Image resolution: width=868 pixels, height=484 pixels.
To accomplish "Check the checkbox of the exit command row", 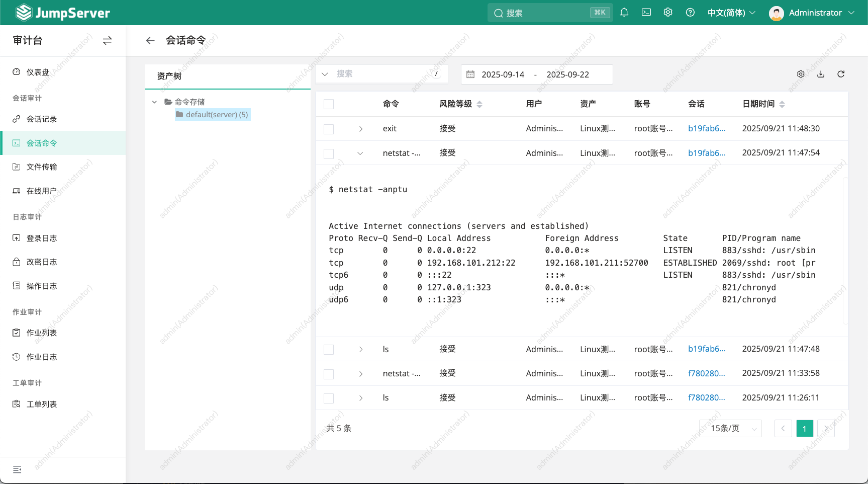I will tap(329, 129).
